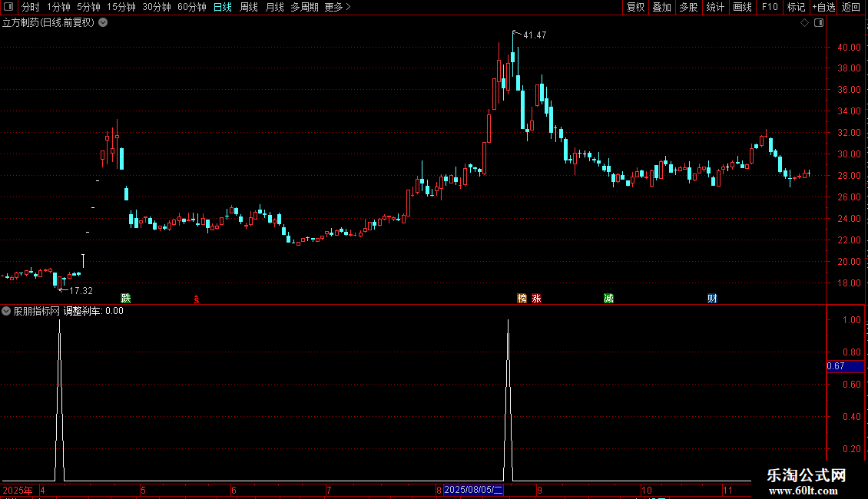Screen dimensions: 868x499
Task: Open 多周期 multi-period view
Action: pos(304,7)
